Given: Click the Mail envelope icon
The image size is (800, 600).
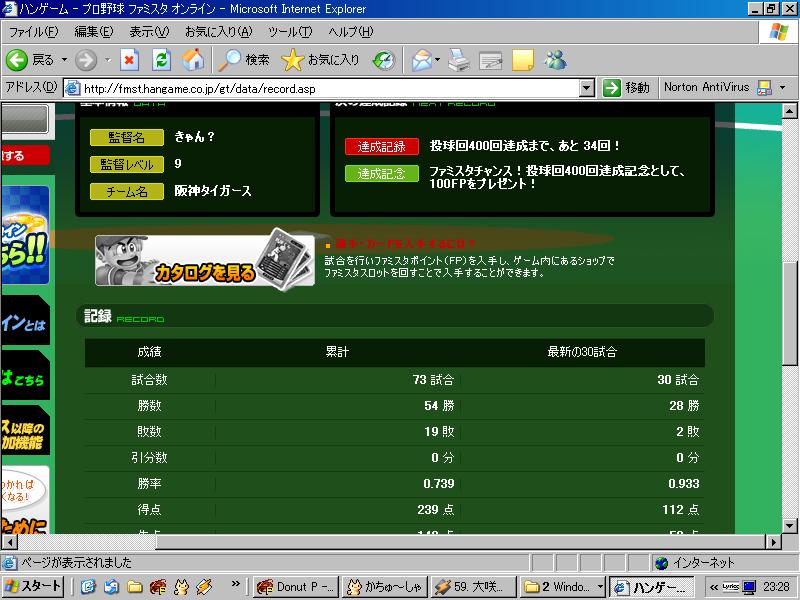Looking at the screenshot, I should coord(421,60).
